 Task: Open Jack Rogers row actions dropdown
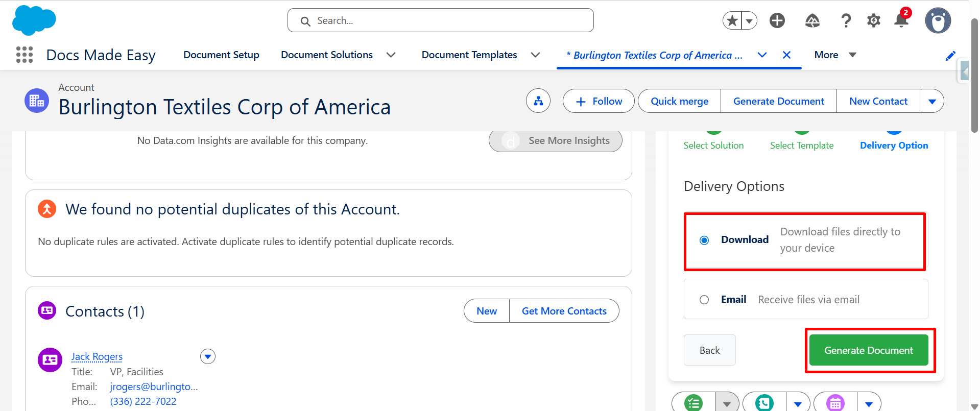click(208, 356)
